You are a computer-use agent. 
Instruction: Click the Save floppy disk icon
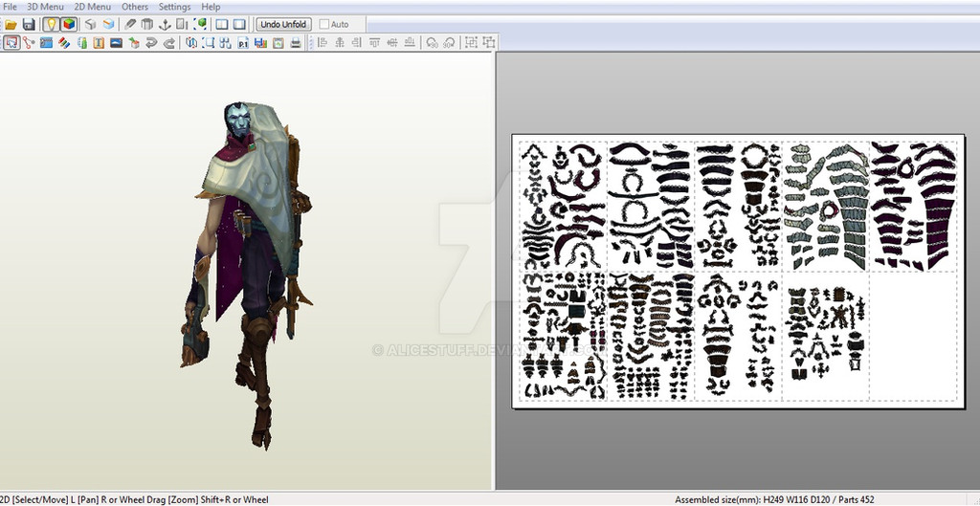coord(29,24)
